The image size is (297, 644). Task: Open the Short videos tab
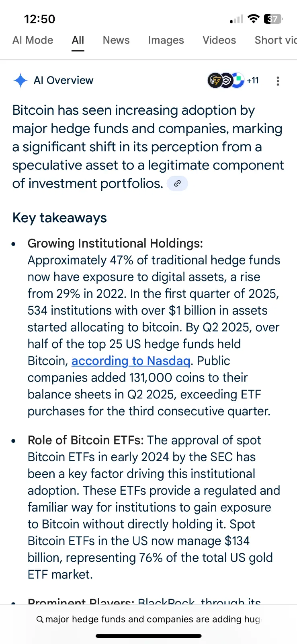click(x=275, y=40)
